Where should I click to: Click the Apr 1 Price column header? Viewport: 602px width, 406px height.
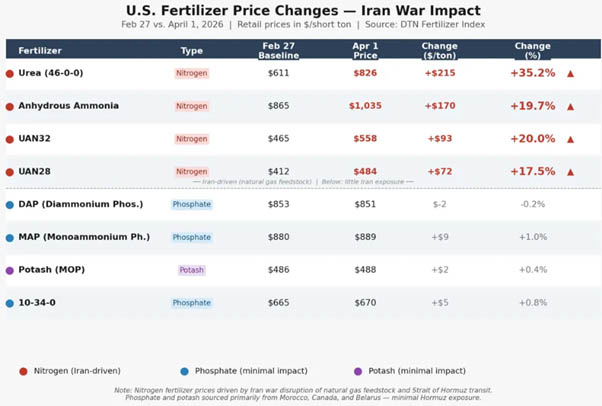[365, 51]
